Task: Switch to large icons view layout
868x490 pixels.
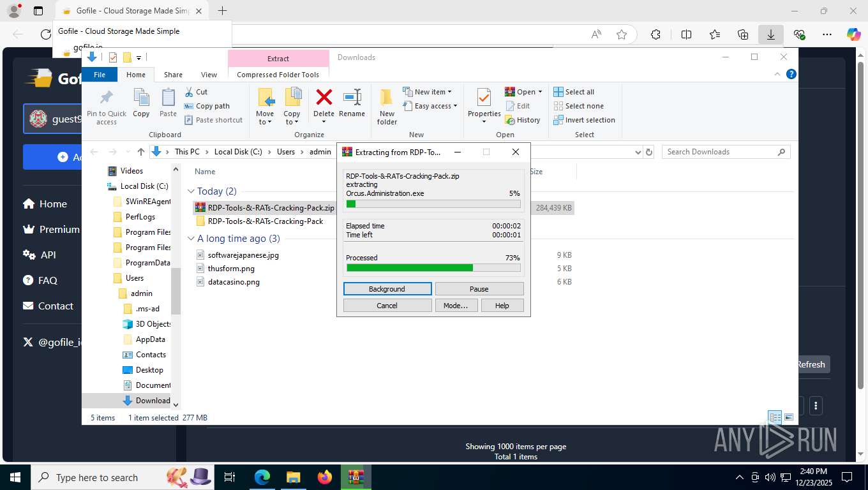Action: pos(789,417)
